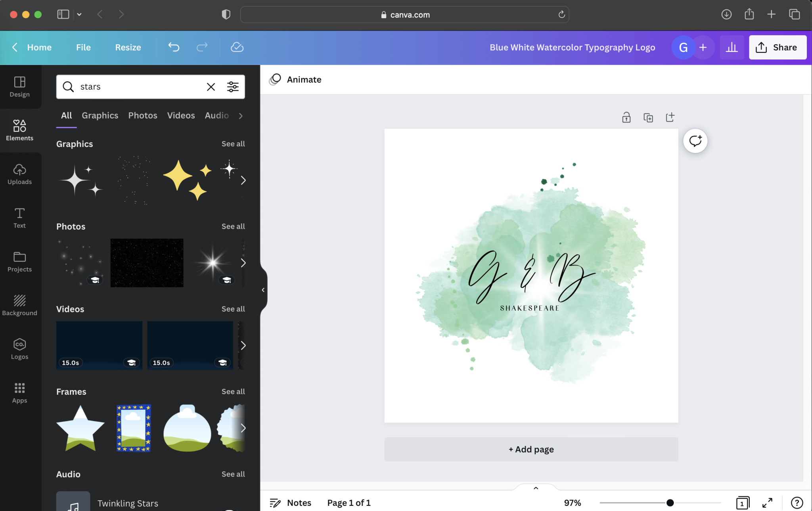Duplicate the page with the copy icon

click(648, 117)
